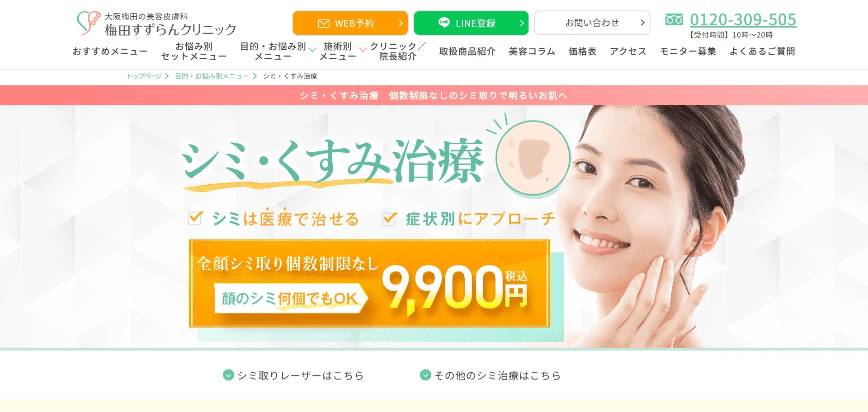868x412 pixels.
Task: Click the checkmark next to 症状別にアプローチ
Action: [389, 219]
